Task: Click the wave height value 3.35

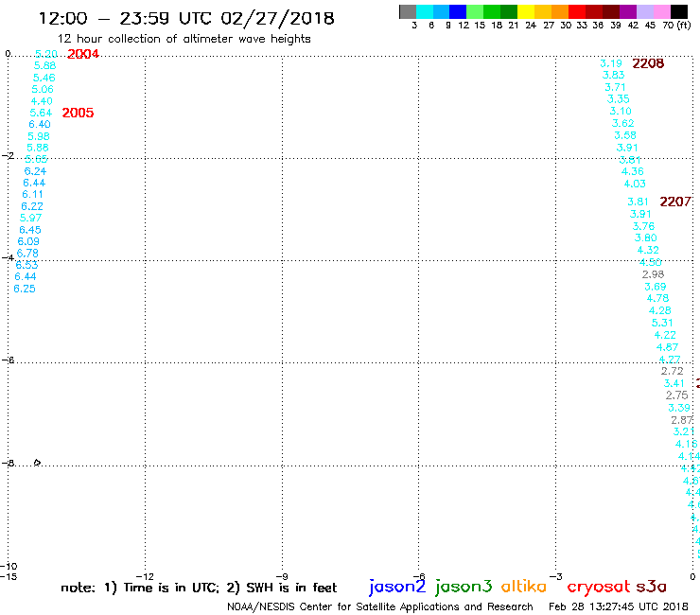Action: pyautogui.click(x=618, y=99)
